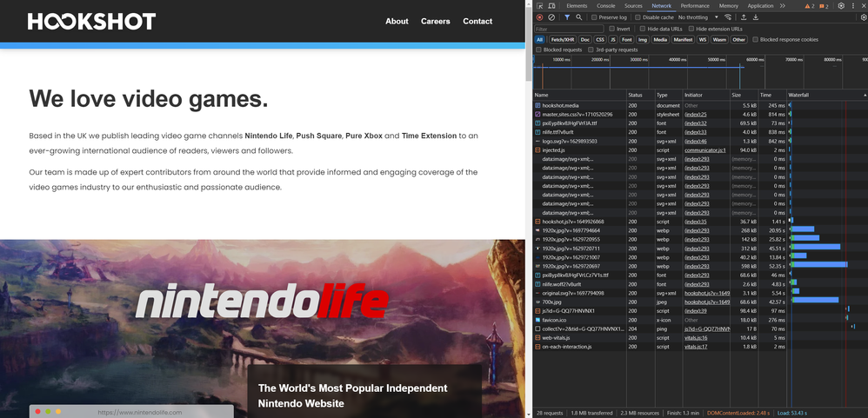Switch to the Console tab
The height and width of the screenshot is (418, 868).
[x=605, y=6]
